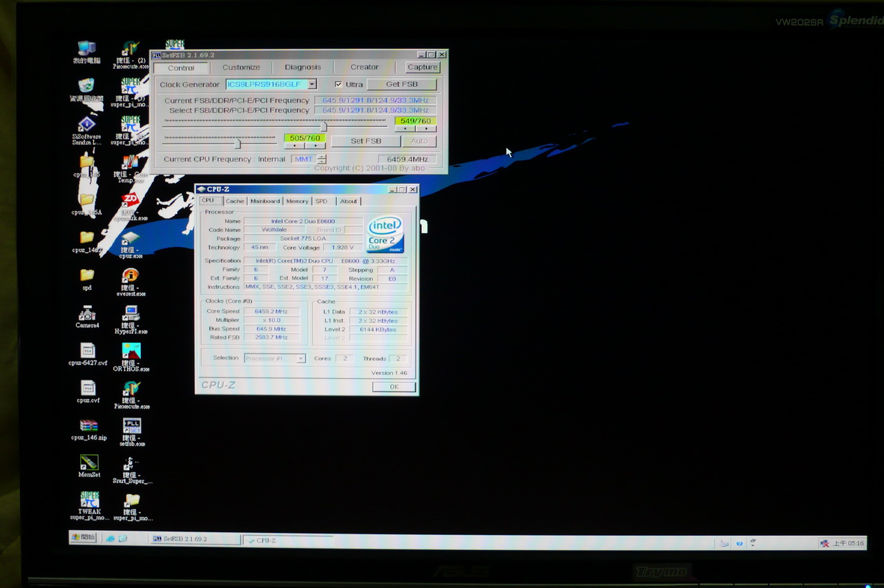The height and width of the screenshot is (588, 884).
Task: Open the Start menu button
Action: [84, 537]
